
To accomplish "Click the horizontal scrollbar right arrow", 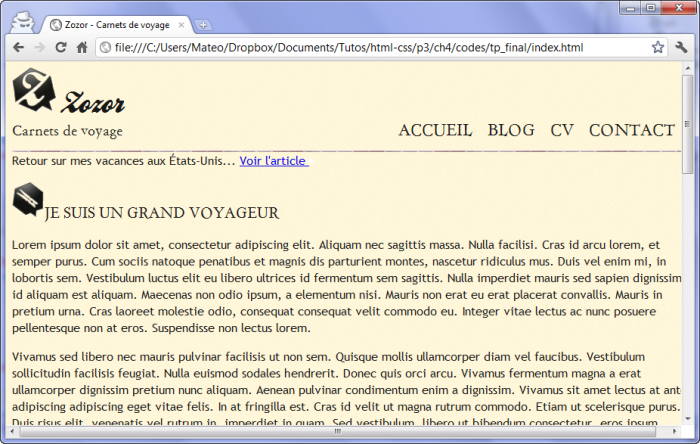I will coord(674,431).
